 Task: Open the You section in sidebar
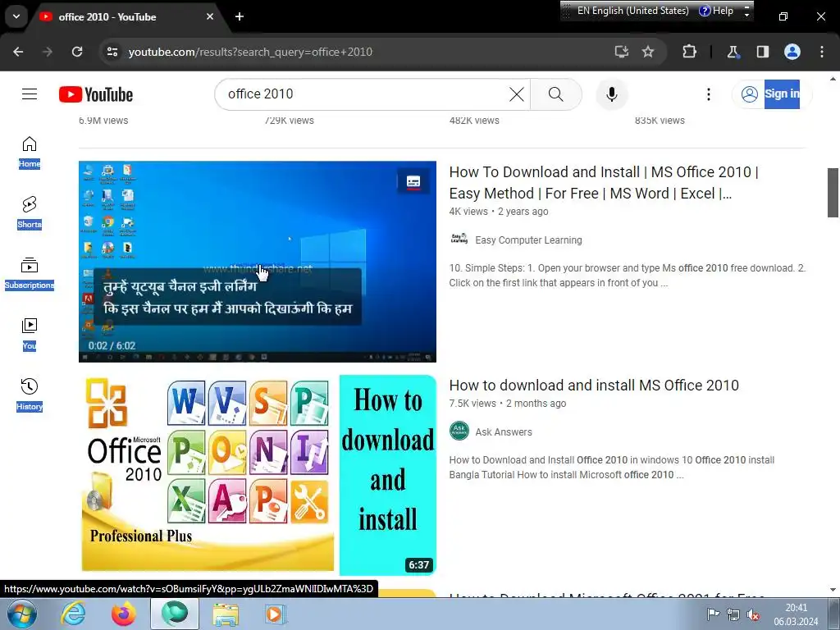(x=30, y=335)
